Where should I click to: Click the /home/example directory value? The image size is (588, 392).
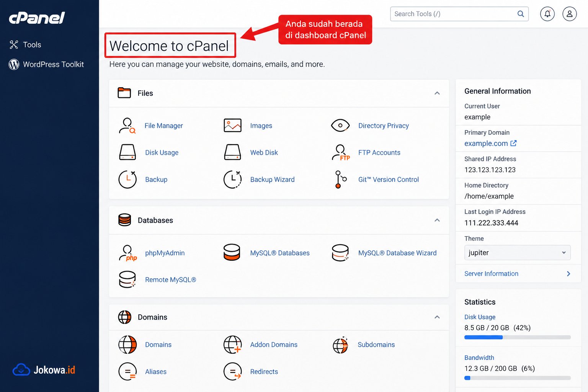click(x=489, y=196)
